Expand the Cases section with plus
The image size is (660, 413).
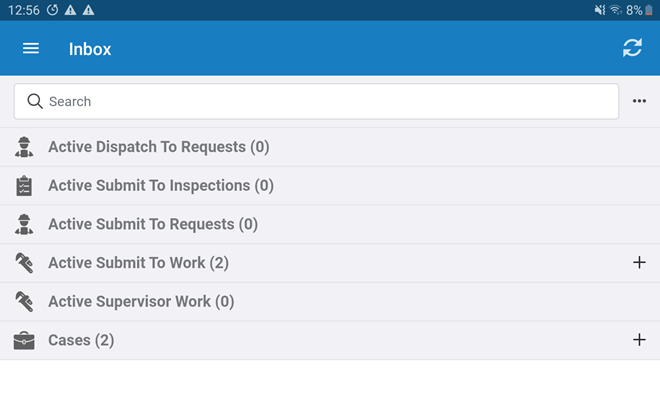(640, 340)
